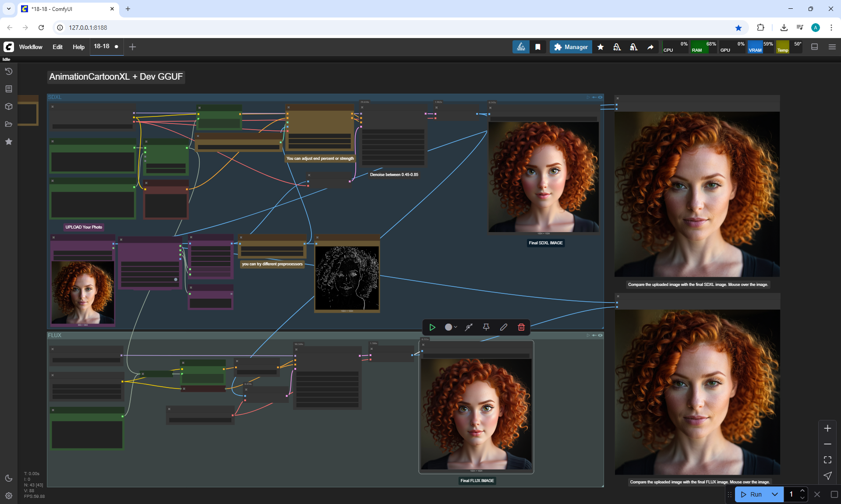841x504 pixels.
Task: Click the node color circle swatch
Action: [448, 327]
